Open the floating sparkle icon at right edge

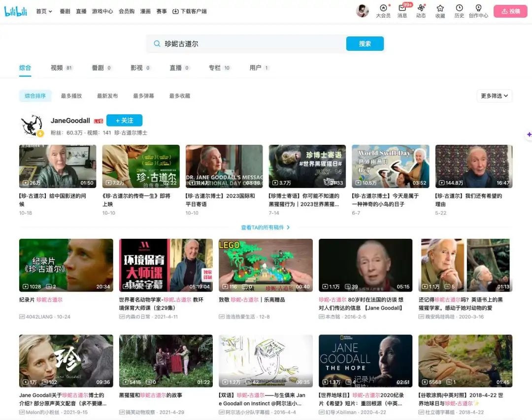(529, 134)
